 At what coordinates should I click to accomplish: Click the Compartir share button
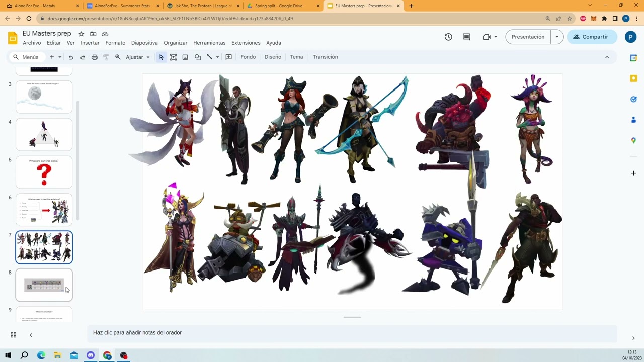(x=592, y=37)
